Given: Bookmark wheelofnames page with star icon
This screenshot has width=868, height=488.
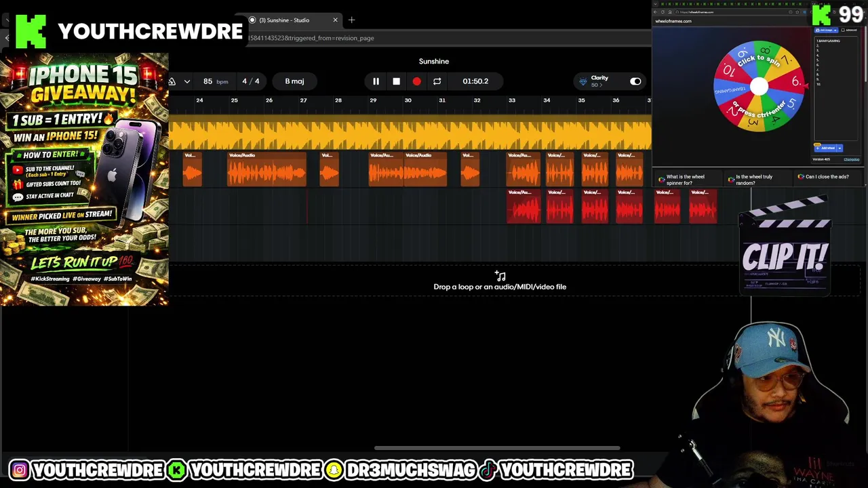Looking at the screenshot, I should pos(797,12).
